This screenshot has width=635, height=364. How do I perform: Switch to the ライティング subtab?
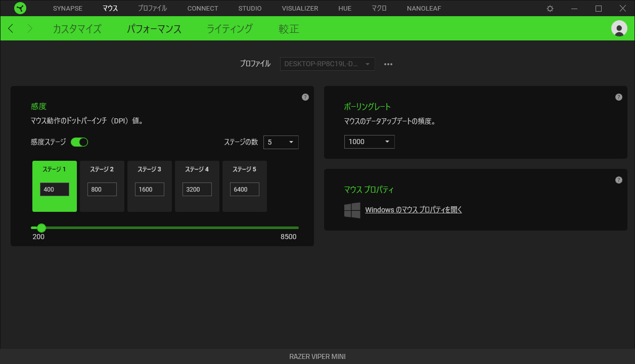(230, 29)
